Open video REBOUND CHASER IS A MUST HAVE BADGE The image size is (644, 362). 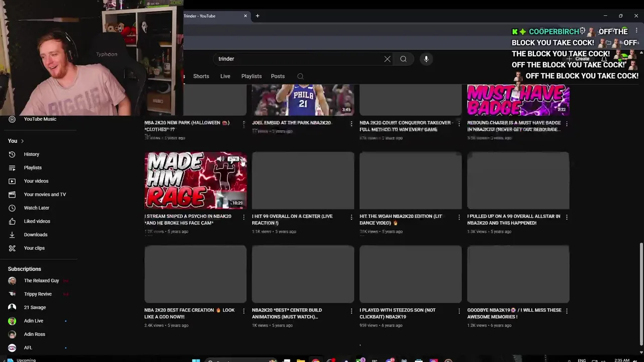[514, 126]
